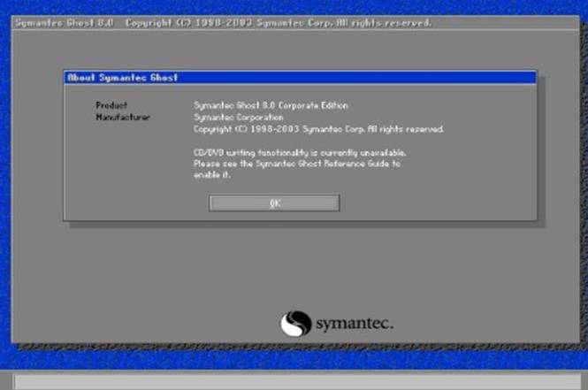Click the status bar at the bottom
The height and width of the screenshot is (390, 588).
[297, 382]
